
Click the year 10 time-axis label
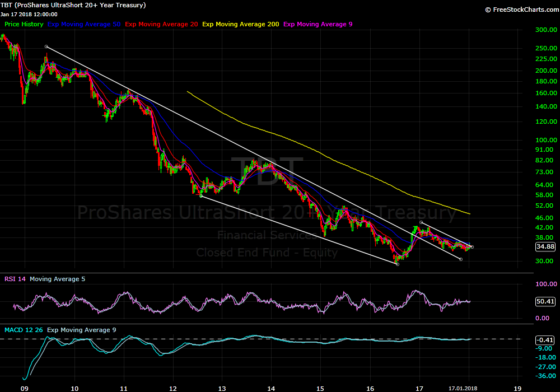[x=74, y=389]
